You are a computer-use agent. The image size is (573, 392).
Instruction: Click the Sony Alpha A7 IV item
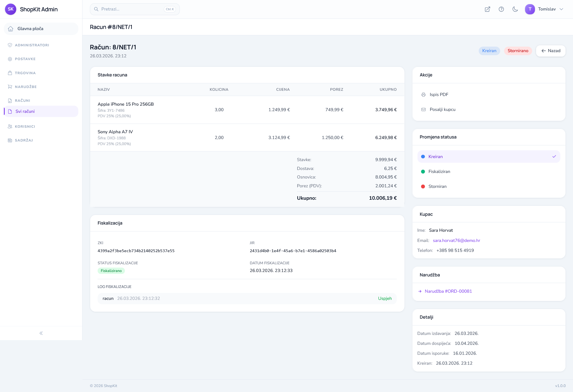tap(115, 132)
